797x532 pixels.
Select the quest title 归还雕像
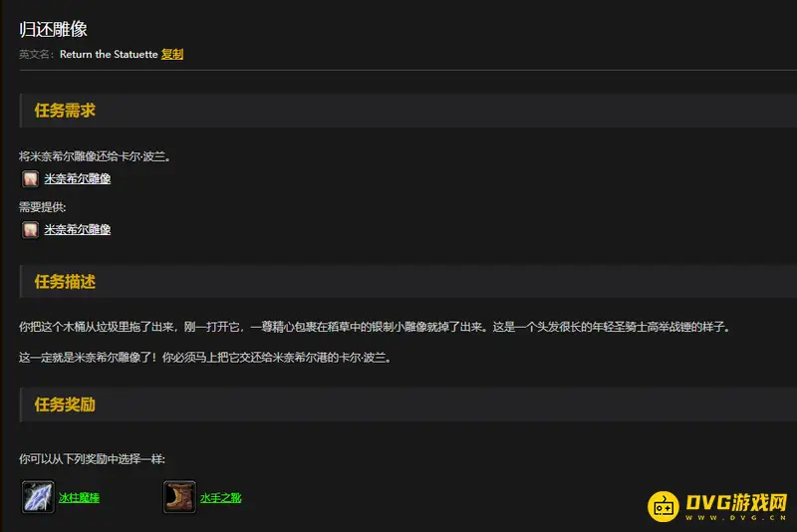(x=54, y=29)
